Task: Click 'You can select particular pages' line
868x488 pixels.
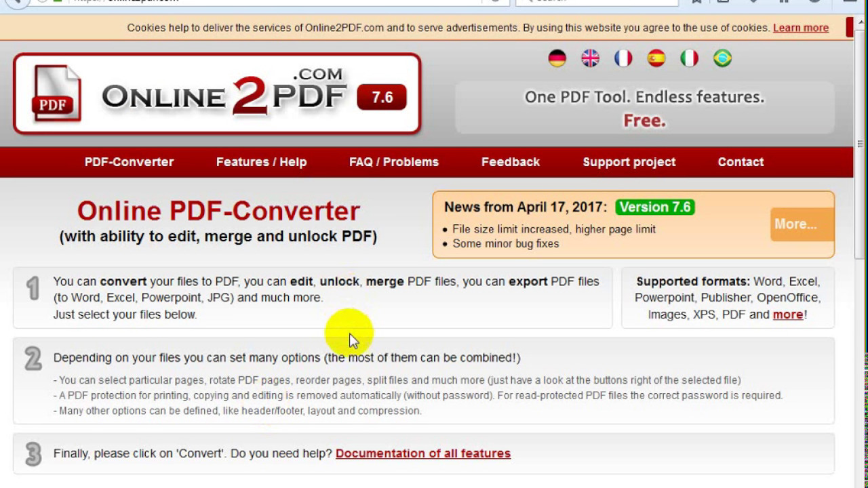Action: 397,380
